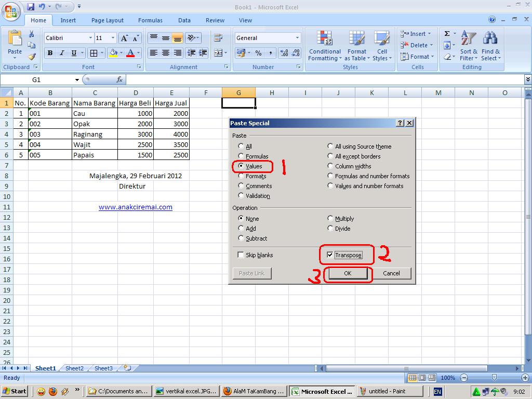
Task: Switch to the Review tab
Action: [x=215, y=20]
